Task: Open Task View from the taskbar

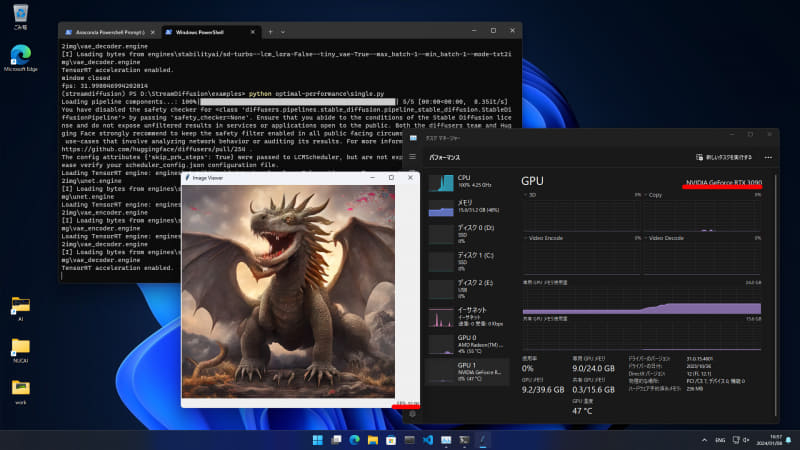Action: coord(336,440)
